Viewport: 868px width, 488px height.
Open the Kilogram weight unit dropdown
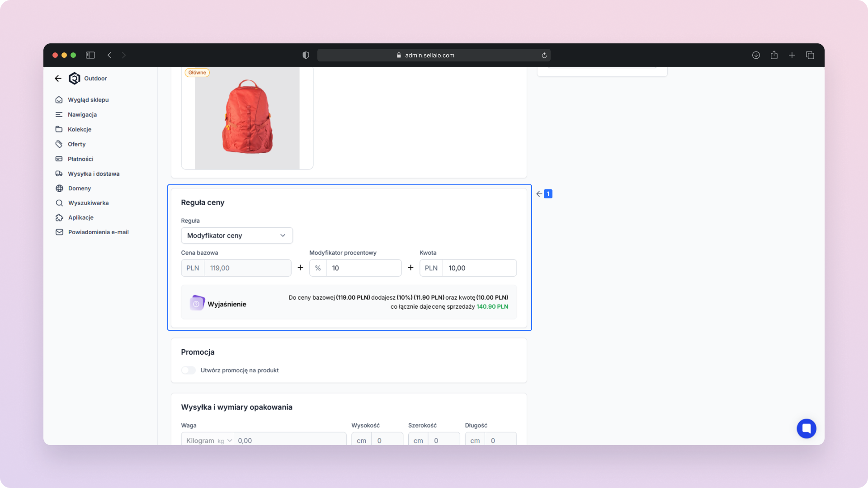[x=209, y=441]
